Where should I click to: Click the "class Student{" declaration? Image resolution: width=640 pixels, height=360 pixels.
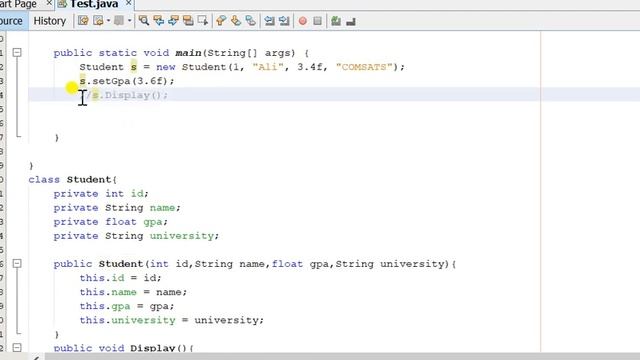tap(73, 180)
